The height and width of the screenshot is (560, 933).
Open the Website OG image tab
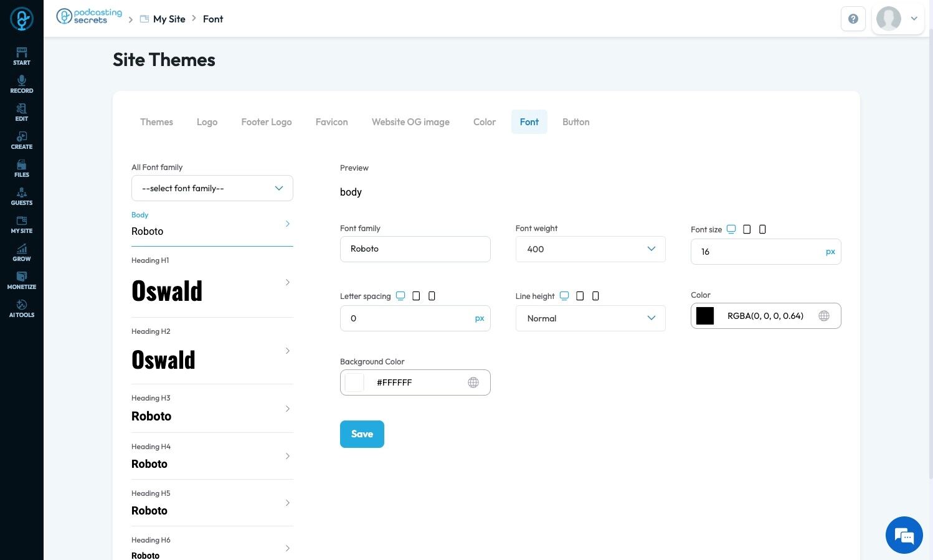coord(410,122)
